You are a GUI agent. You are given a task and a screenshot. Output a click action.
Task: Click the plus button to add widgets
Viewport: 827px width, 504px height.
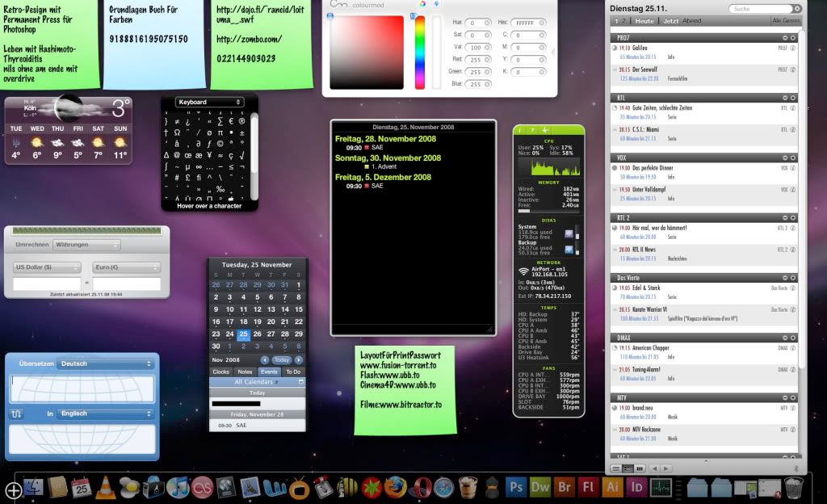coord(13,489)
